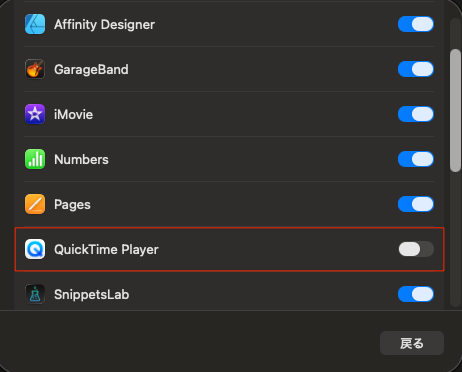Viewport: 462px width, 372px height.
Task: Disable the GarageBand switch
Action: [416, 69]
